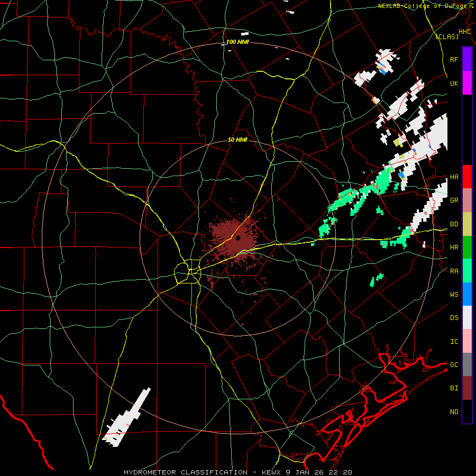Click the "50 NMI" range ring label

(237, 140)
